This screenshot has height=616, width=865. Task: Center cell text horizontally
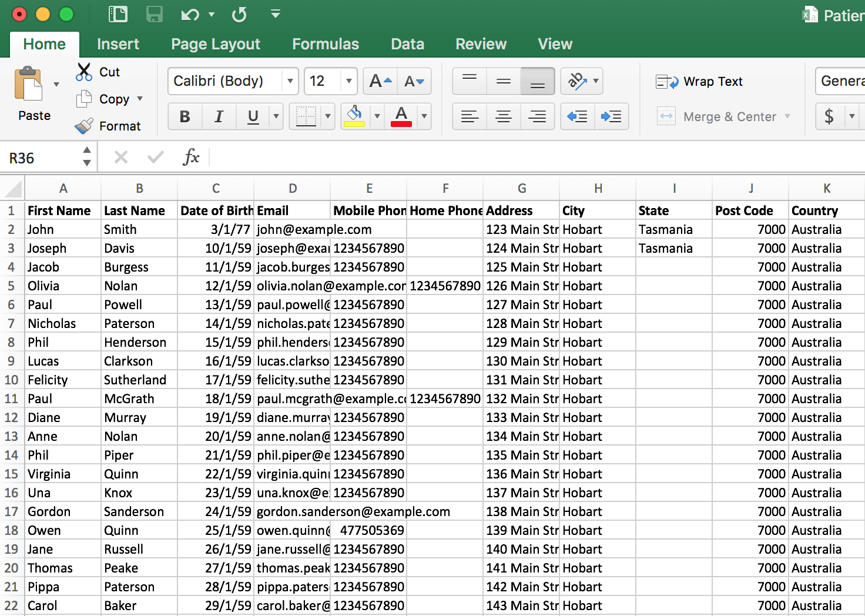click(x=504, y=116)
